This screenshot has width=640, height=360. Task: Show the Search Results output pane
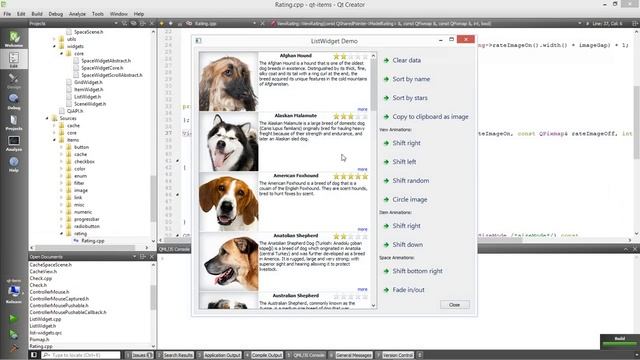[176, 355]
